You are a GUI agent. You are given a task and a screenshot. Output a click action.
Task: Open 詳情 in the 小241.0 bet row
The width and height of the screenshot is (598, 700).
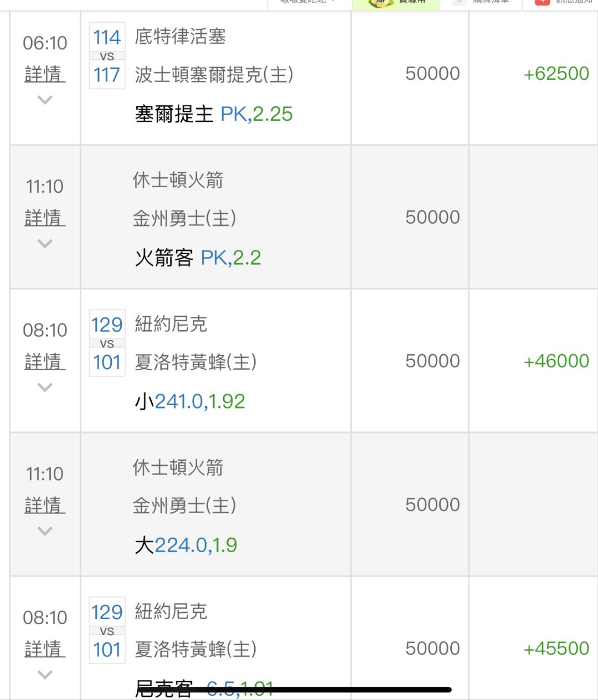click(x=45, y=362)
